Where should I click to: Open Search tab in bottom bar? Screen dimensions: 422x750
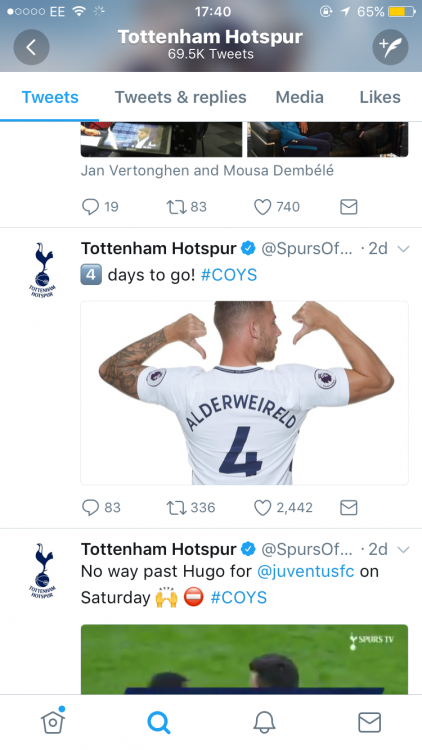(x=158, y=722)
